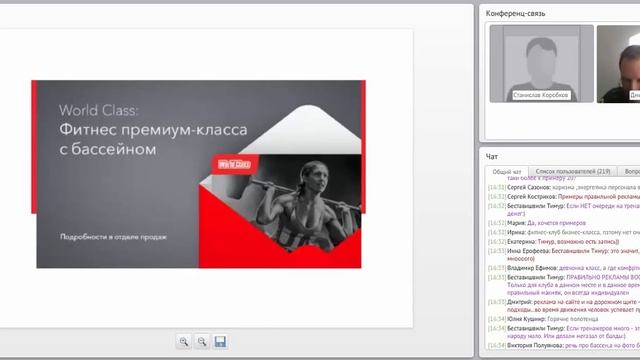
Task: Select Станислав Коробков's video thumbnail
Action: pyautogui.click(x=542, y=63)
